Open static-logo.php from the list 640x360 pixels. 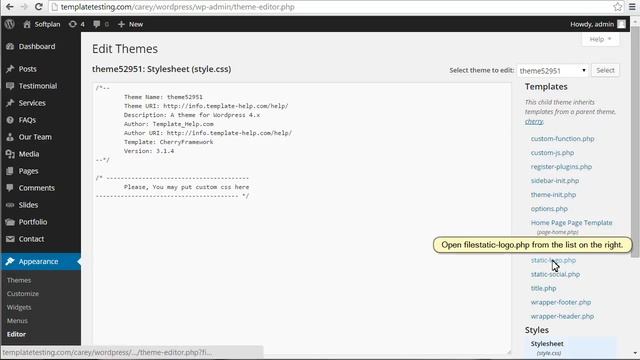[553, 260]
